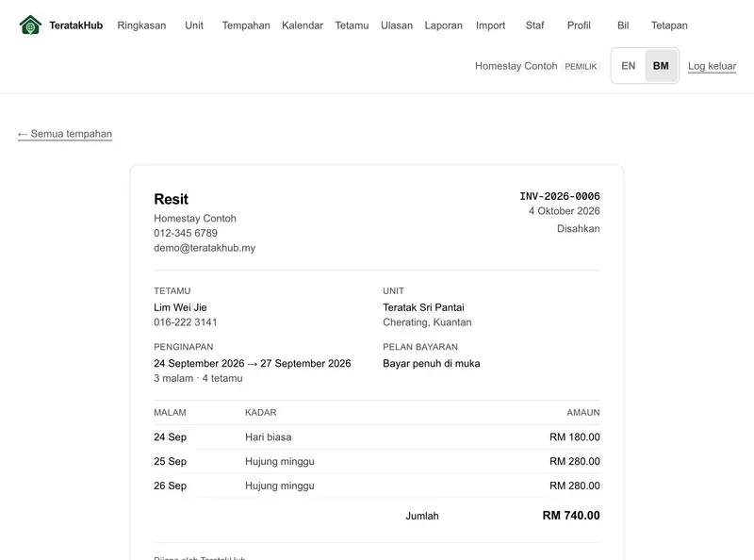Click the MALAM column header
The image size is (754, 560).
[x=170, y=413]
